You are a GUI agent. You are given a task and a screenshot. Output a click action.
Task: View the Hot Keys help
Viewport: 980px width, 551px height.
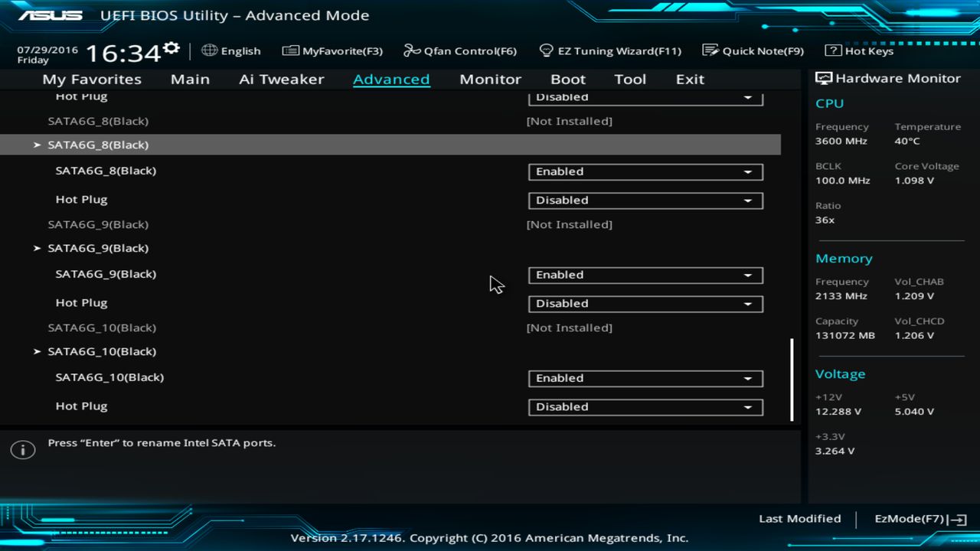click(858, 51)
